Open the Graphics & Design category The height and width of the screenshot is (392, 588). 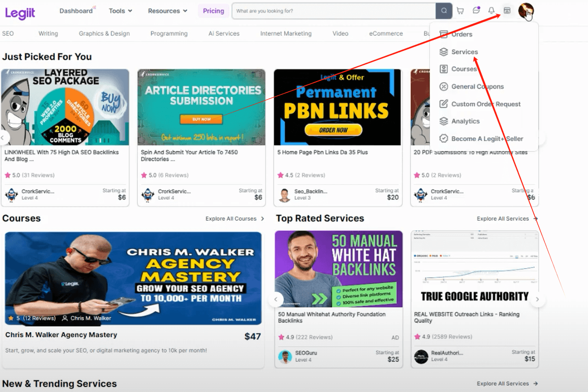pos(104,34)
